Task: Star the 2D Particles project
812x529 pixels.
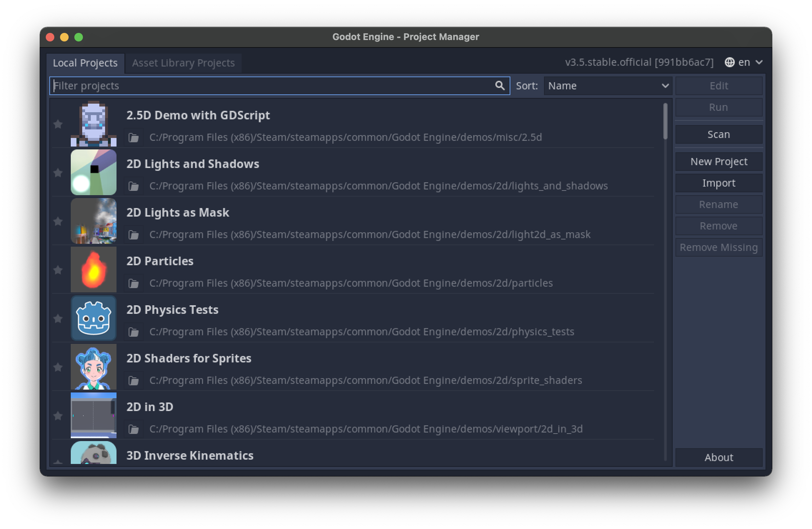Action: pos(58,270)
